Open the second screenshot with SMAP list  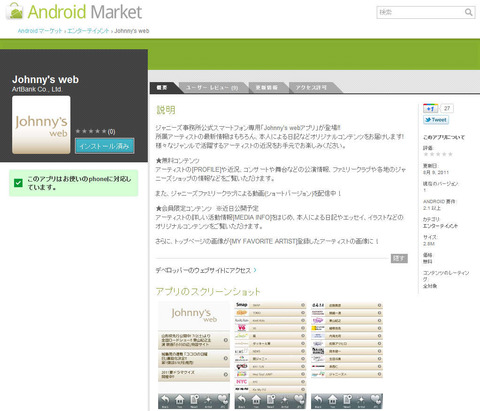[270, 355]
